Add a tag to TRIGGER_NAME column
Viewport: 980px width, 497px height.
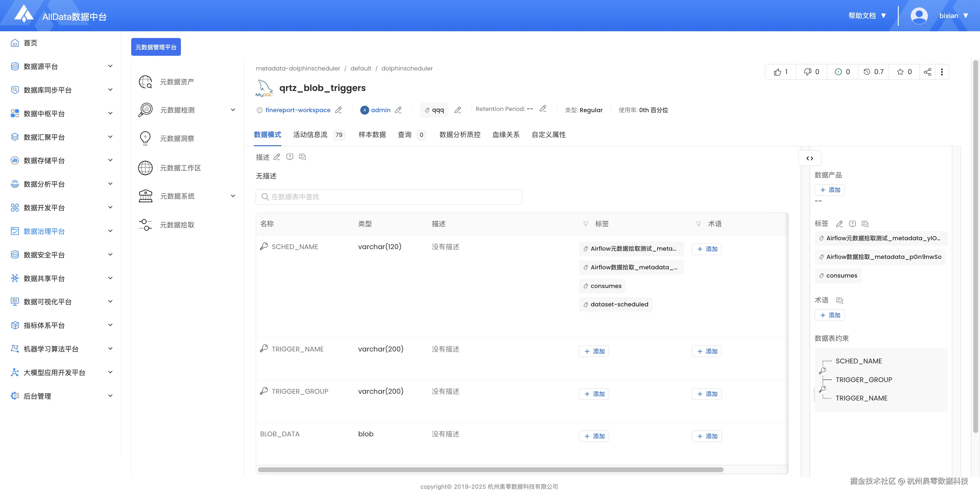594,351
